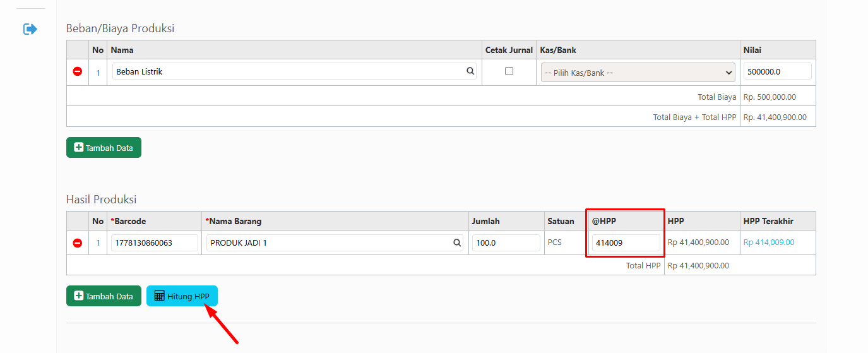This screenshot has width=868, height=353.
Task: Click the Beban/Biaya Produksi heading
Action: (121, 28)
